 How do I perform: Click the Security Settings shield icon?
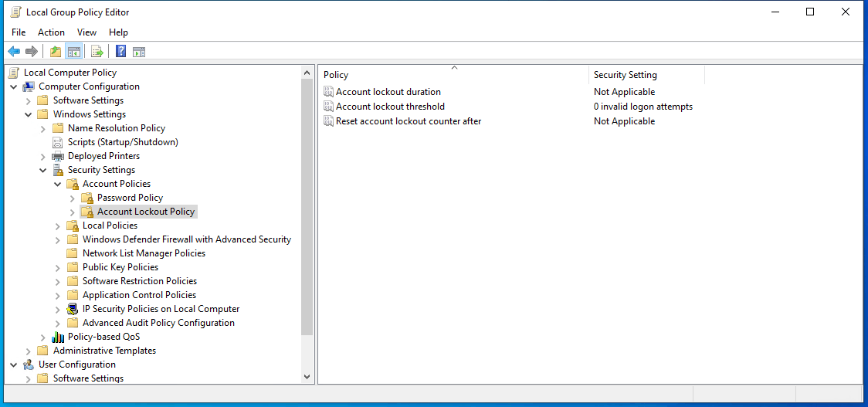tap(58, 170)
